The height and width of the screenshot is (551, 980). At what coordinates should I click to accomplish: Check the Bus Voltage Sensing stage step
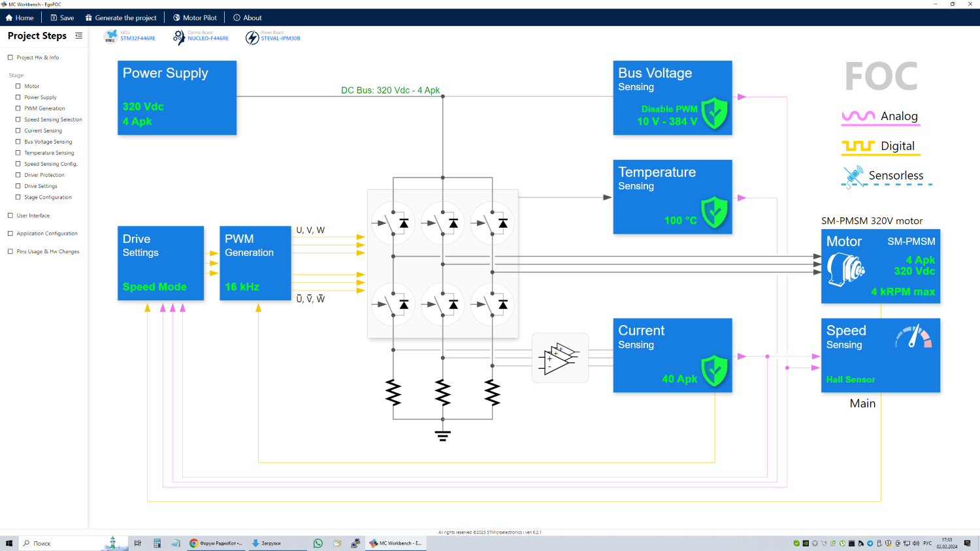tap(18, 142)
